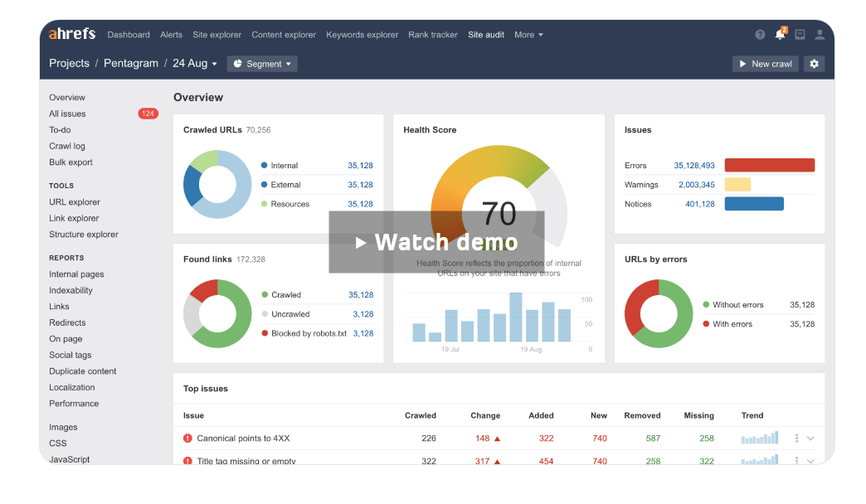866x504 pixels.
Task: Open the Duplicate content report
Action: click(x=83, y=371)
